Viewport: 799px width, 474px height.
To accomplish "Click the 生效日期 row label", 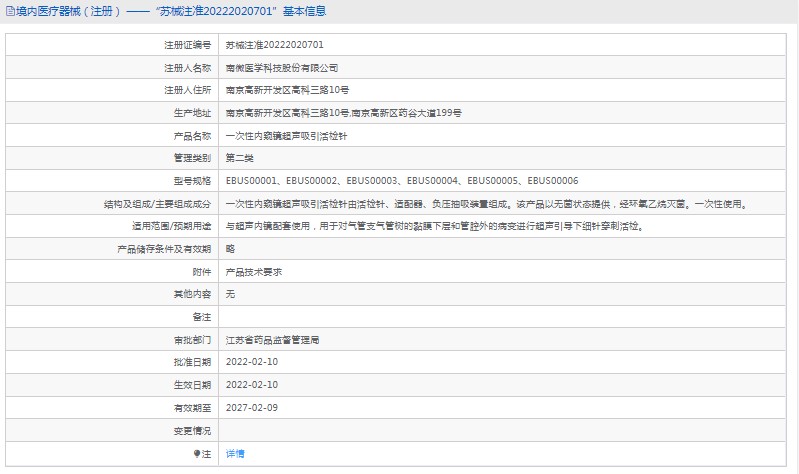I will point(192,385).
